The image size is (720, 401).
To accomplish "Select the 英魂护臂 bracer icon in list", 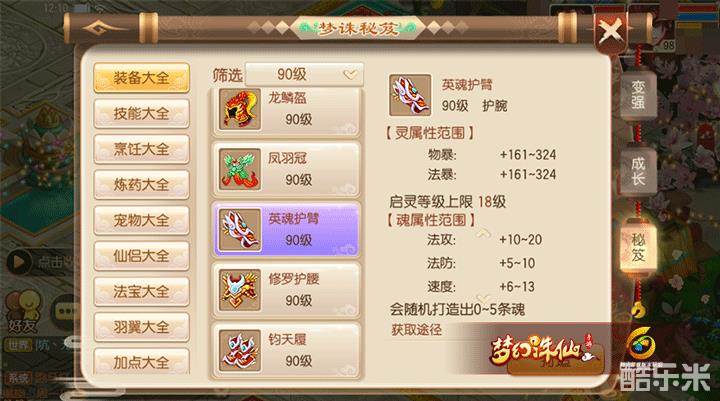I will (240, 230).
